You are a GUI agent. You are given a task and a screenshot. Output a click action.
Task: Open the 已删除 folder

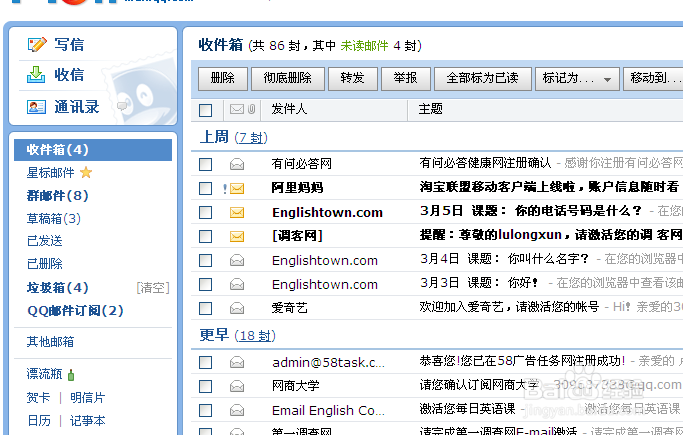pyautogui.click(x=44, y=263)
